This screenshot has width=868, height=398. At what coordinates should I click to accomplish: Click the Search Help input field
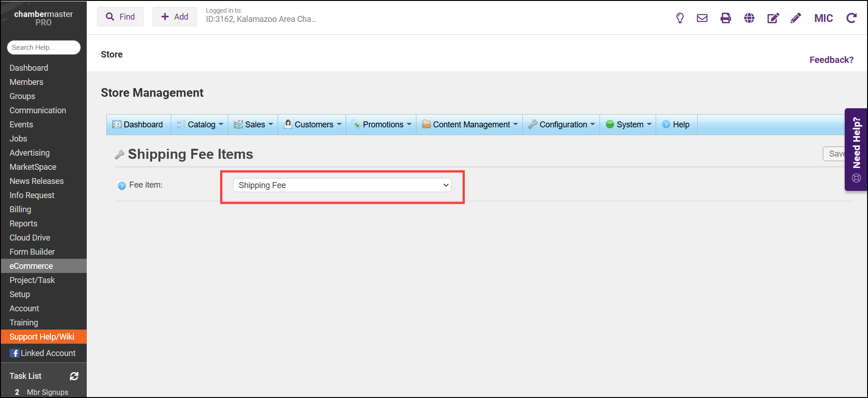click(44, 47)
